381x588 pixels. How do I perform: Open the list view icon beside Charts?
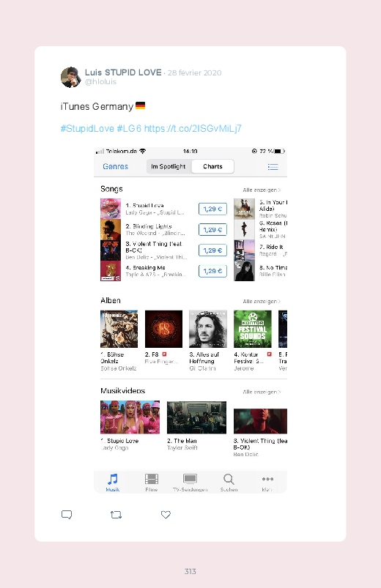pyautogui.click(x=273, y=167)
